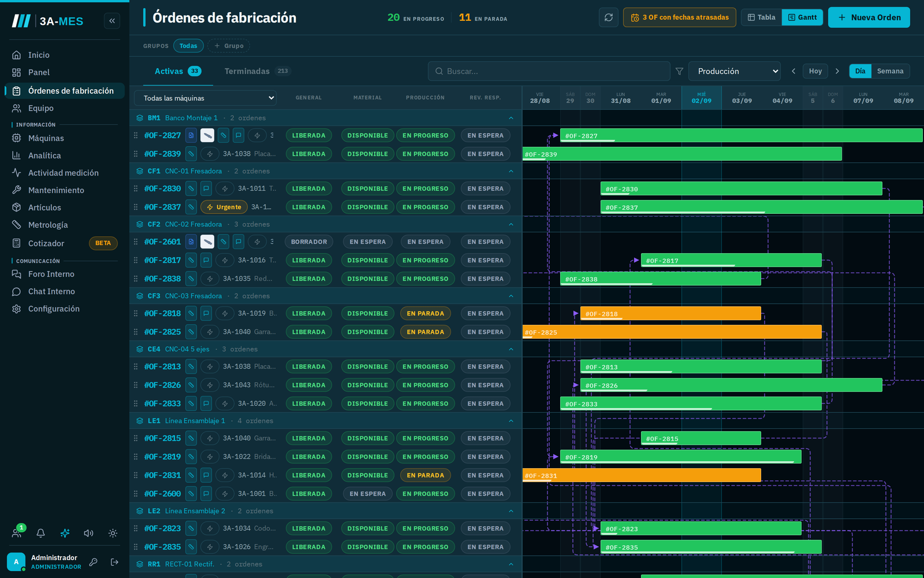Click the logout arrow icon

[114, 562]
